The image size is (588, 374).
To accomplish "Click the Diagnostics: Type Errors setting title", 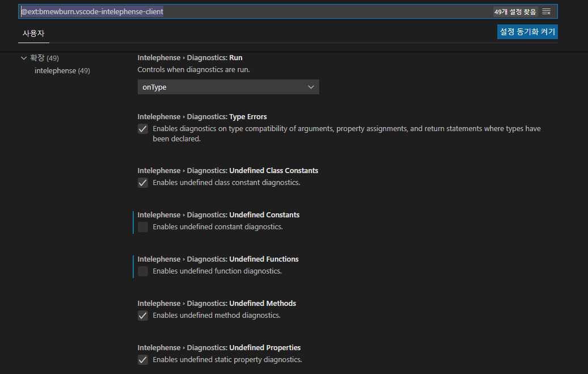I will click(x=202, y=117).
